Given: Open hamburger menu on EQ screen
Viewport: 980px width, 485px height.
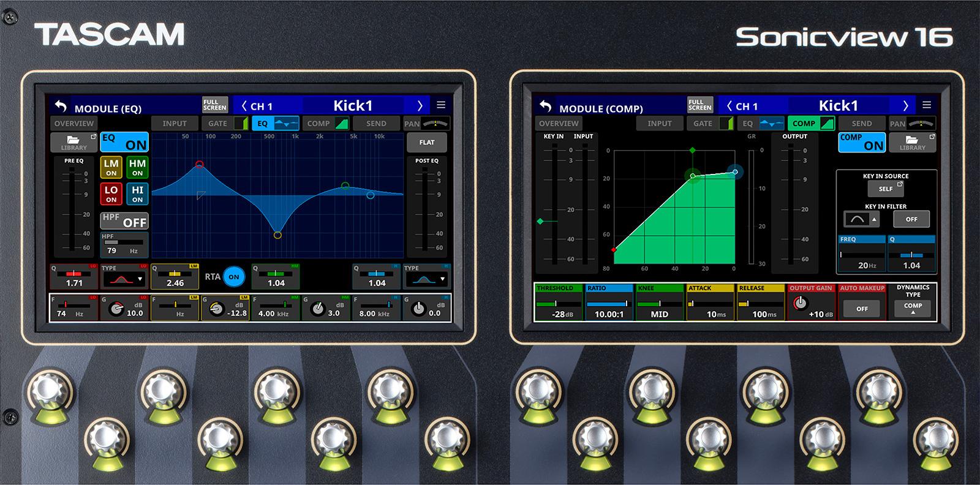Looking at the screenshot, I should tap(441, 105).
